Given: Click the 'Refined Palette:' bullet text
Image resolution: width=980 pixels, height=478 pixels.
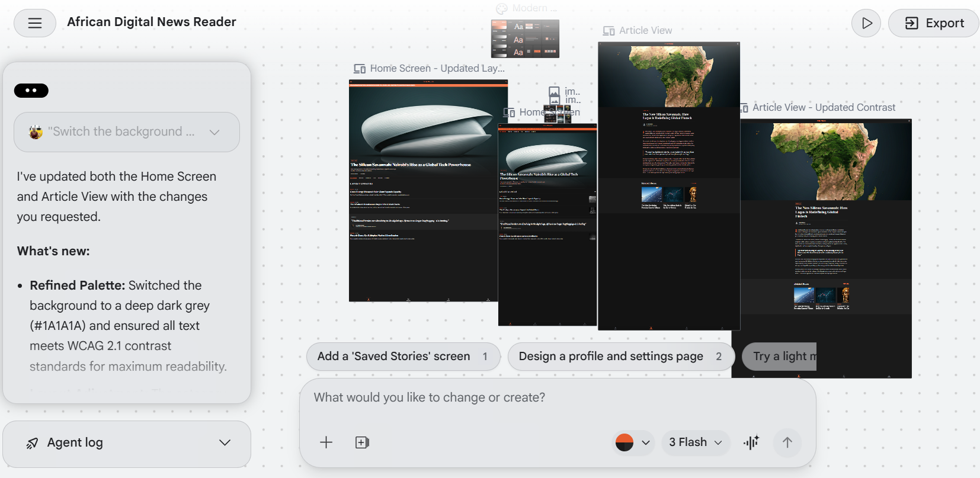Looking at the screenshot, I should [78, 285].
